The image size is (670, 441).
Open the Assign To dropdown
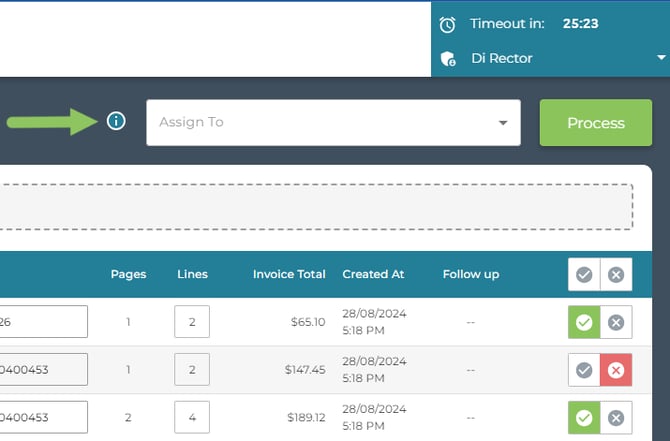click(x=333, y=122)
